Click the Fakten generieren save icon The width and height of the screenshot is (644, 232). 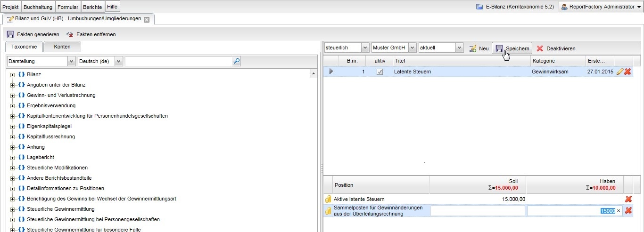pos(10,34)
